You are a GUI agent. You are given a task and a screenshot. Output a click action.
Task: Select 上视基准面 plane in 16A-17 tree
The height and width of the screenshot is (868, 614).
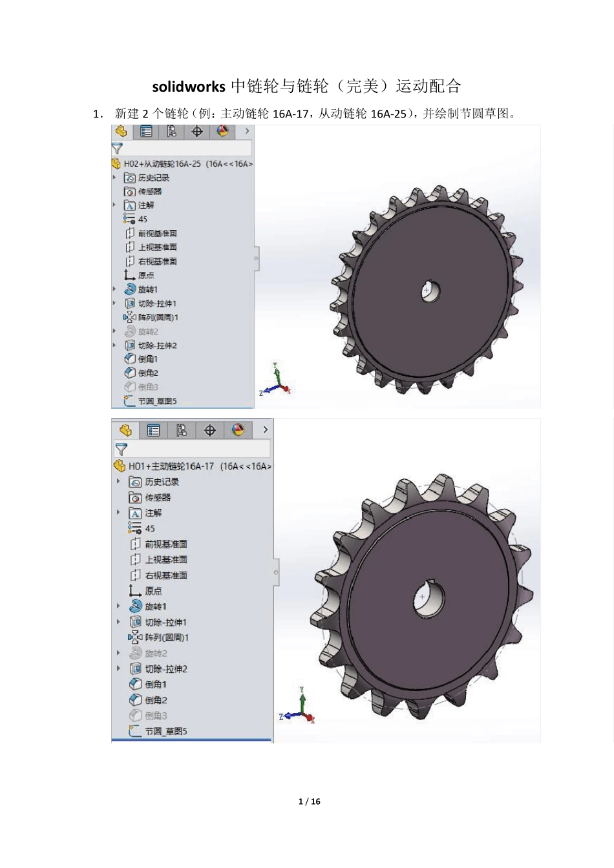[x=158, y=559]
